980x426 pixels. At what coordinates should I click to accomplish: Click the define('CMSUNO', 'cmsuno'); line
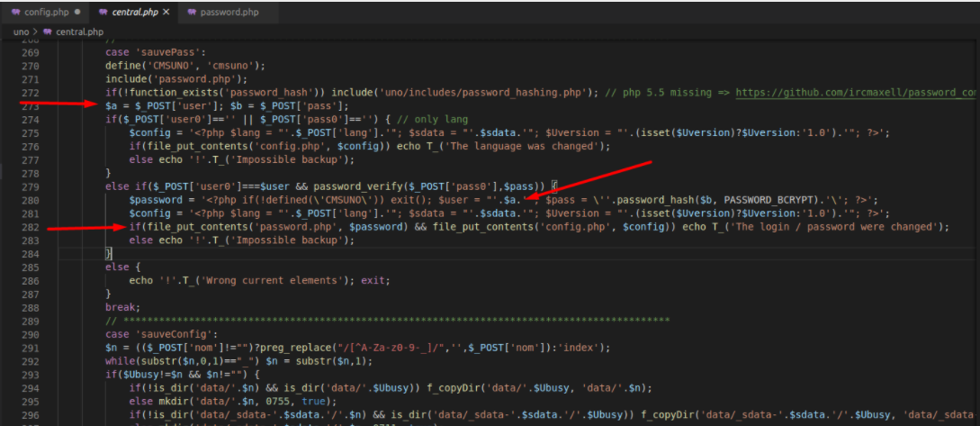[x=185, y=66]
